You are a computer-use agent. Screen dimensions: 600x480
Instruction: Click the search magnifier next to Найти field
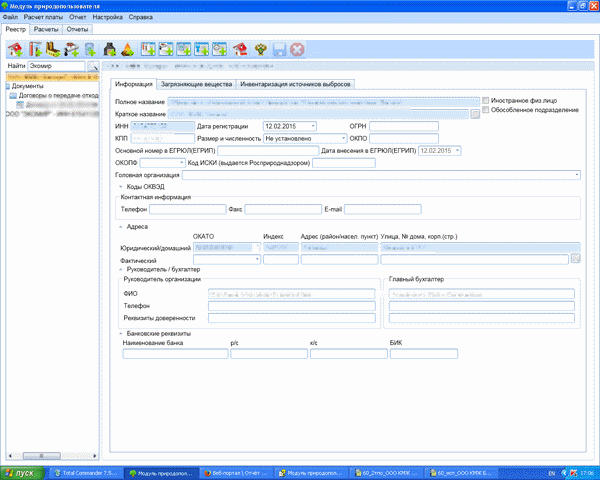tap(93, 66)
